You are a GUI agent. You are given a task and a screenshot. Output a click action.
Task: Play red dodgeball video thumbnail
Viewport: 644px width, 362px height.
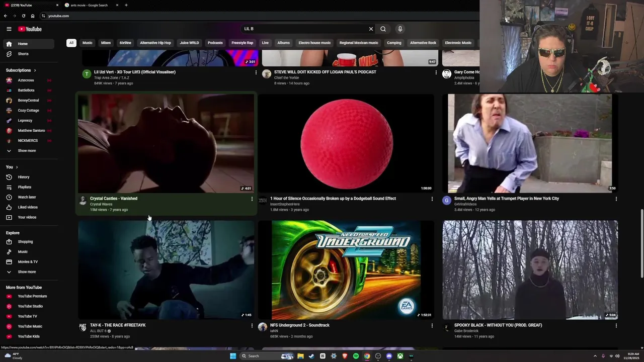[346, 143]
